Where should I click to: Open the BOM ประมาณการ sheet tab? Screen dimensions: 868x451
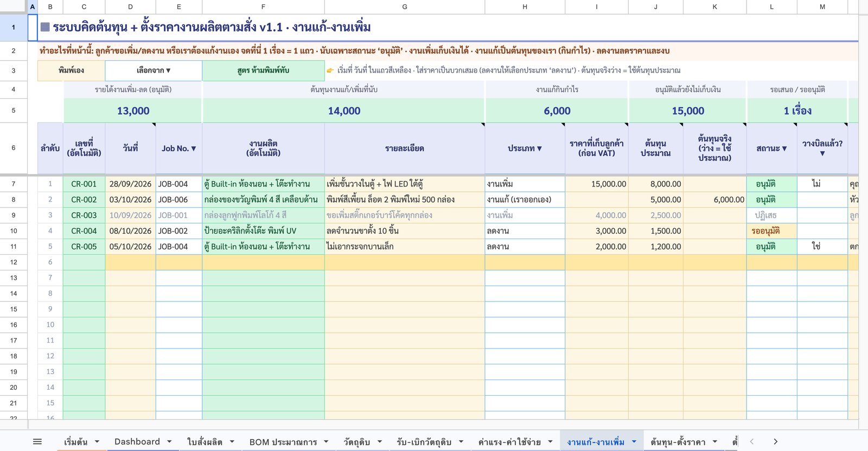pos(283,442)
